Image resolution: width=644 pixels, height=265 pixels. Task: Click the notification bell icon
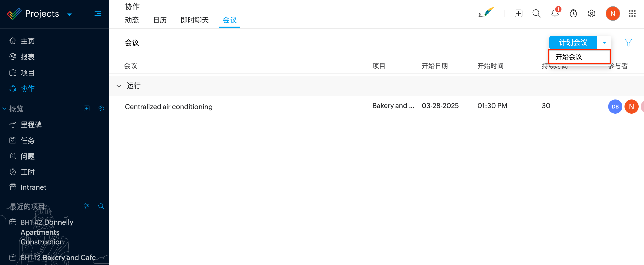[555, 14]
